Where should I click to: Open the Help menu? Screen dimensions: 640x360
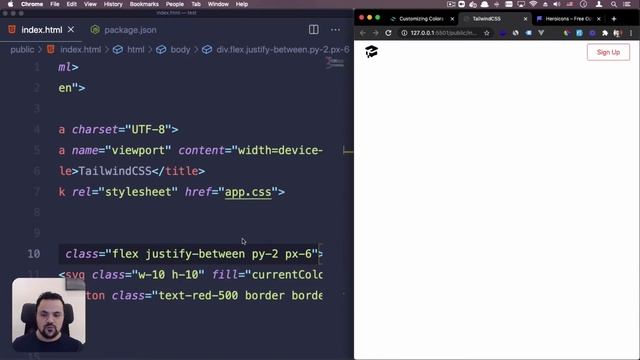tap(242, 4)
